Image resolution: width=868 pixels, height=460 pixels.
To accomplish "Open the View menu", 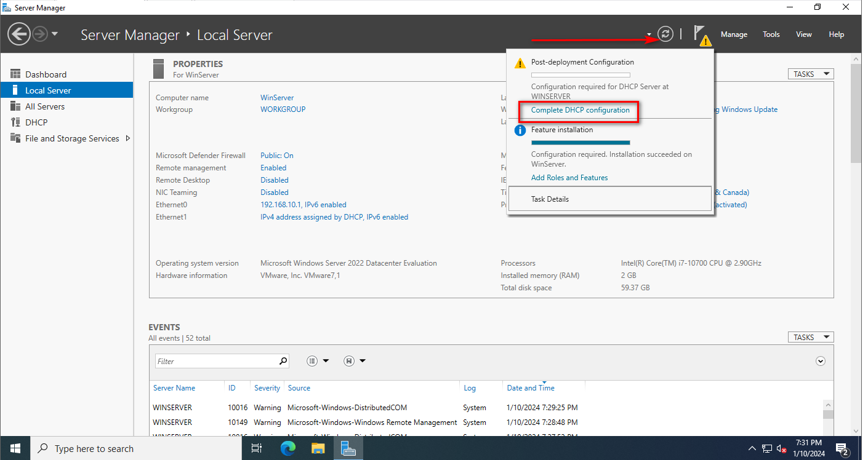I will point(804,34).
